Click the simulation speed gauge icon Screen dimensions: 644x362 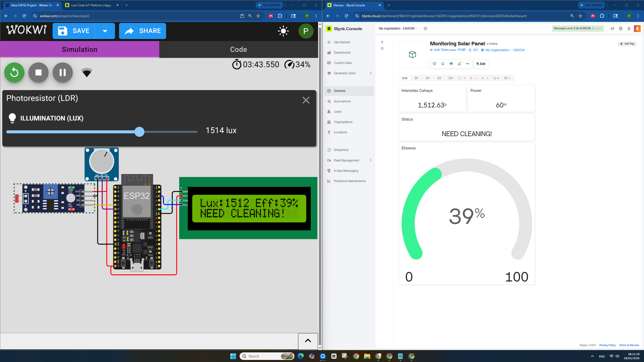[289, 64]
